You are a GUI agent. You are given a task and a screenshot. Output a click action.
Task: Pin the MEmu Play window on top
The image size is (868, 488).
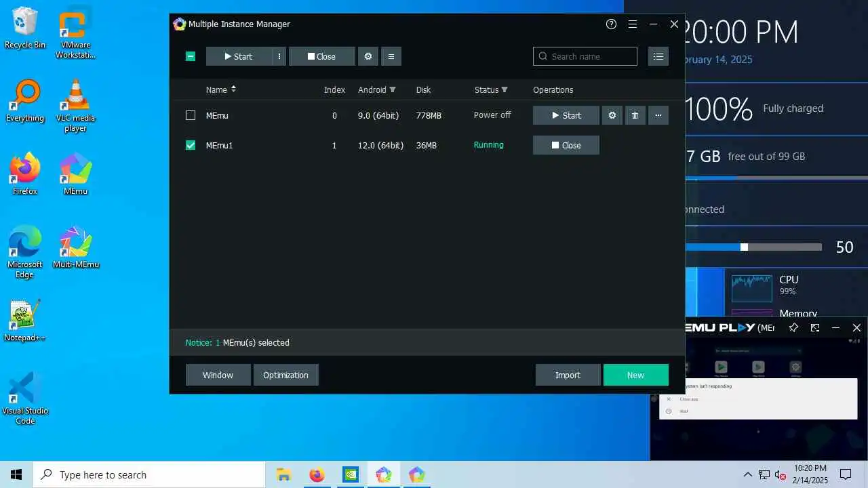[793, 327]
